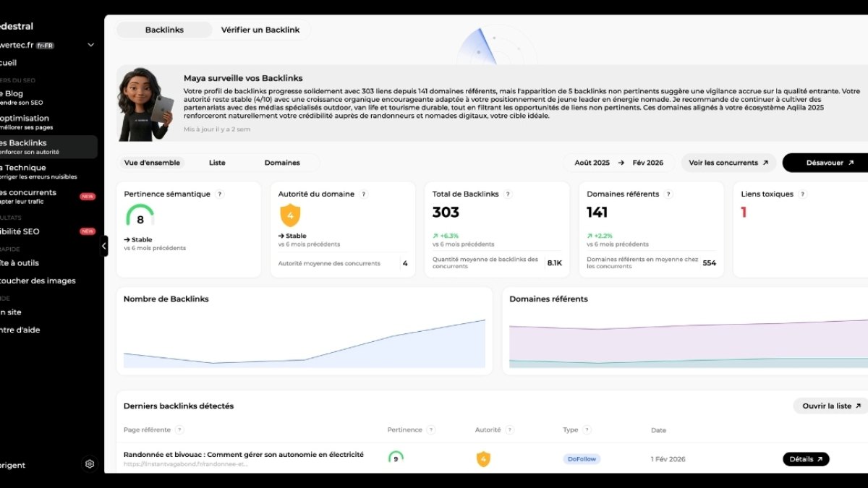Click the Date column header
Screen dimensions: 868x488
tap(659, 430)
